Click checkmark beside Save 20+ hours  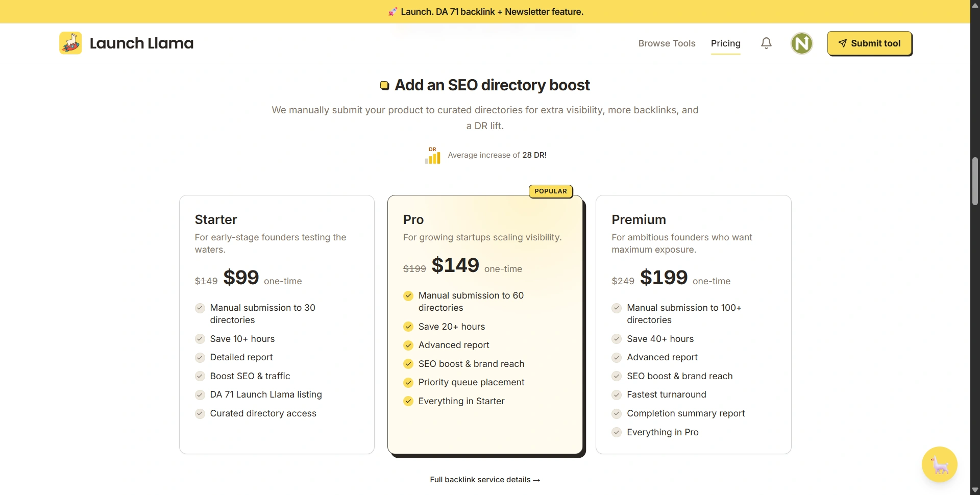[408, 327]
